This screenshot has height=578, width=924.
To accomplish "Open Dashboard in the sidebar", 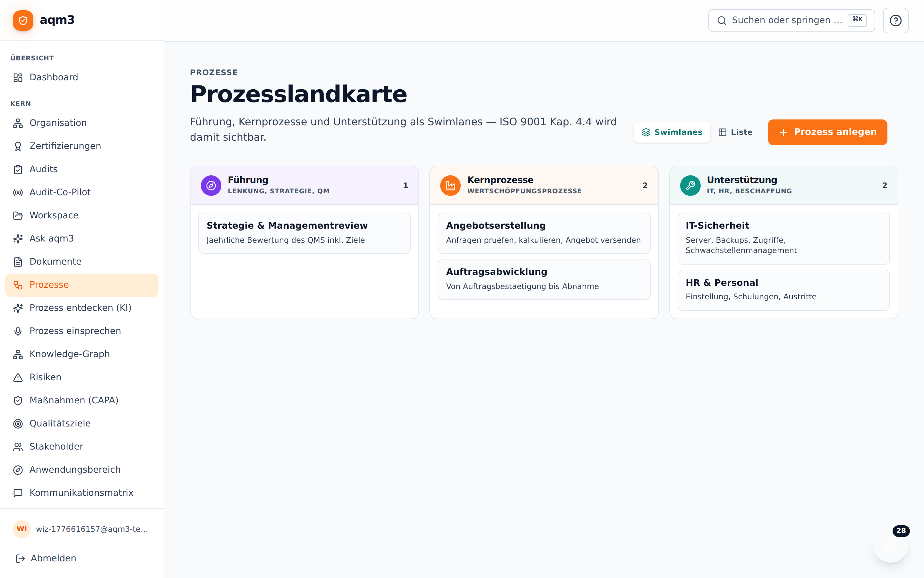I will click(x=82, y=78).
